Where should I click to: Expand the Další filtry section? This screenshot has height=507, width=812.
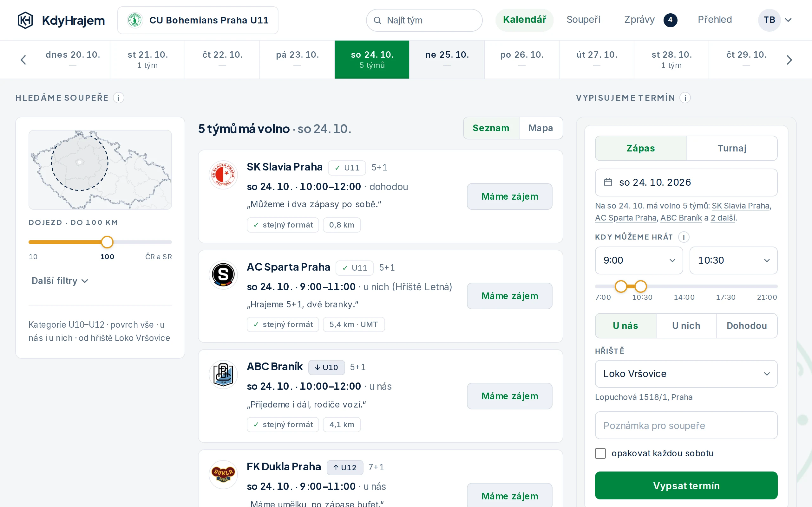coord(60,281)
